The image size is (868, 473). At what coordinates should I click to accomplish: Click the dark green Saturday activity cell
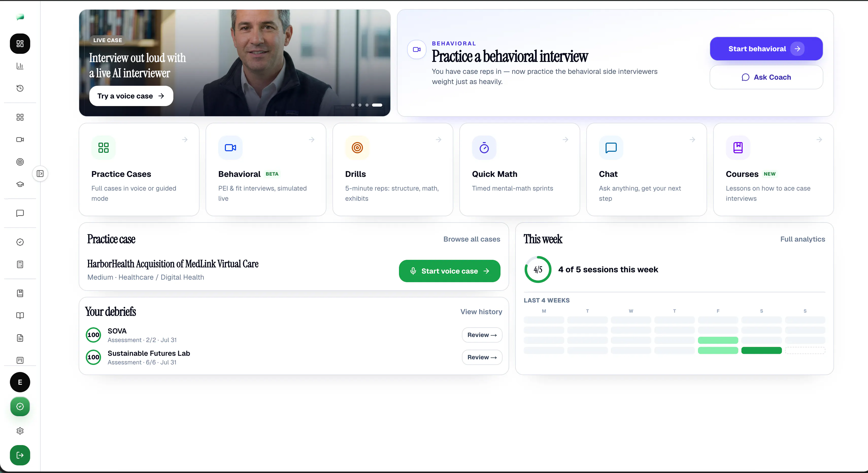[x=761, y=350]
